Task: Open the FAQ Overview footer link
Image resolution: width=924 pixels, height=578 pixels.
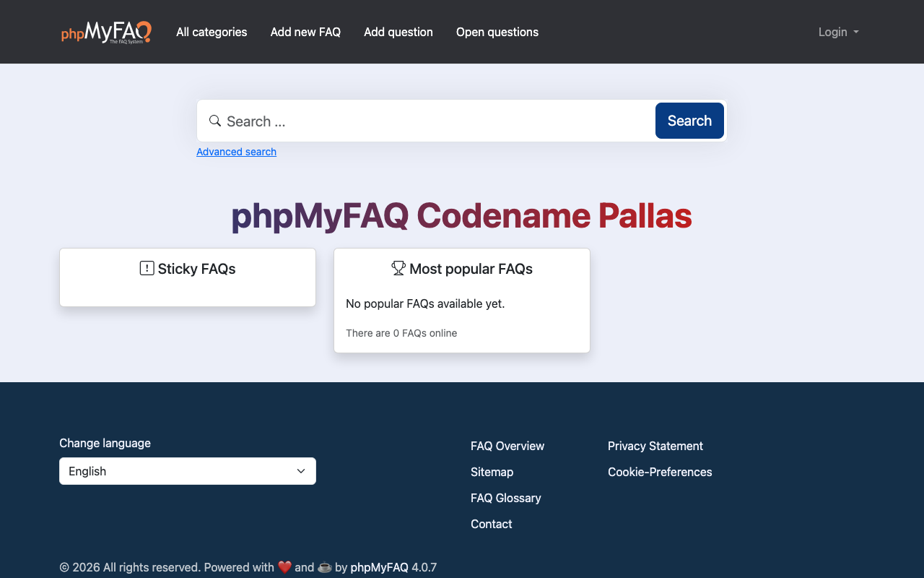Action: [507, 446]
